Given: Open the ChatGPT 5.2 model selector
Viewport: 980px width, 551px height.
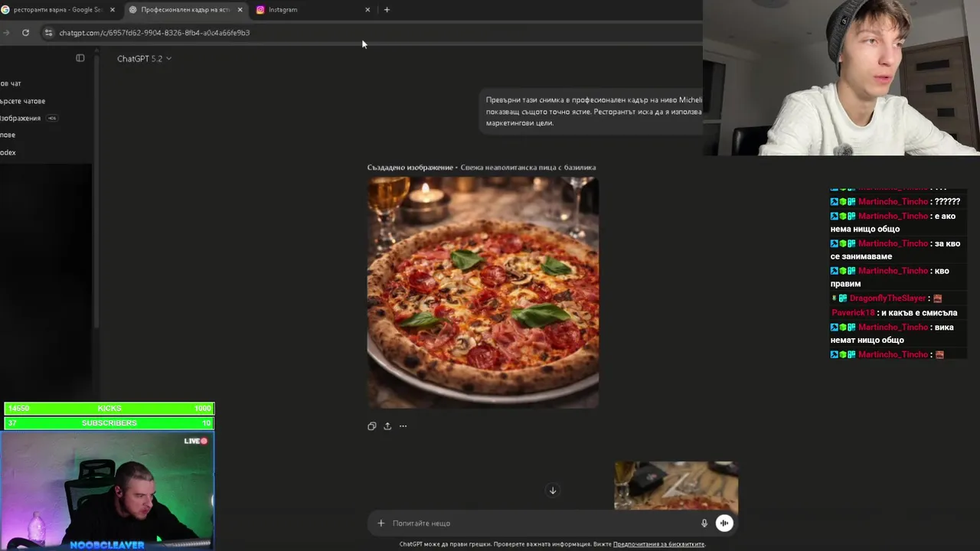Looking at the screenshot, I should coord(144,59).
